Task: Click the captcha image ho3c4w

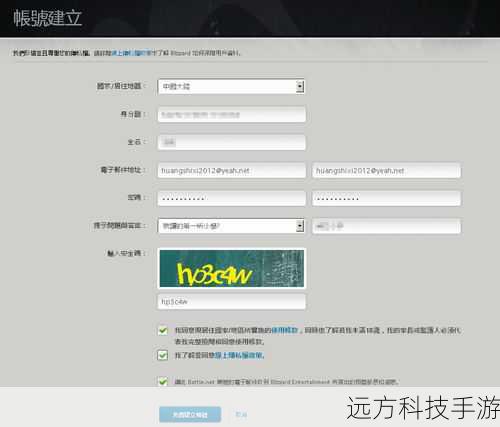Action: tap(232, 268)
